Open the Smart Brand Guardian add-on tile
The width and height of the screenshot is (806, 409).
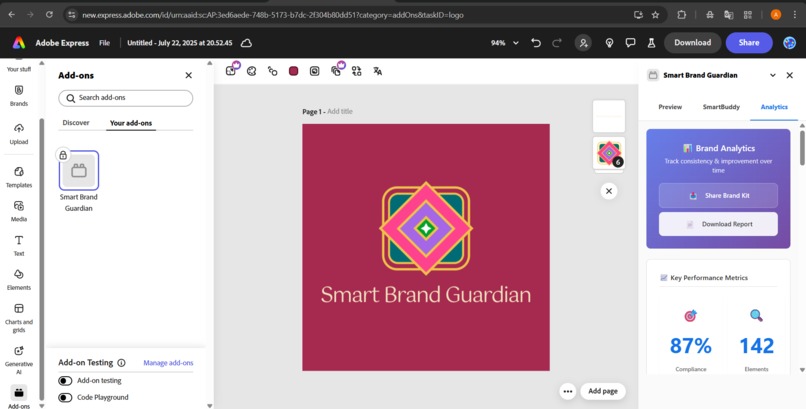(x=79, y=170)
